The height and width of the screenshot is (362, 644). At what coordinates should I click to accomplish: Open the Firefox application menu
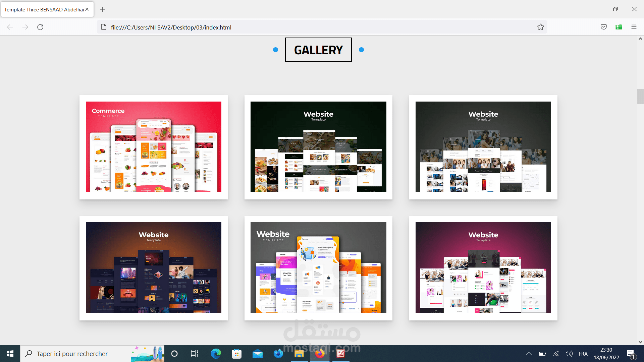634,27
